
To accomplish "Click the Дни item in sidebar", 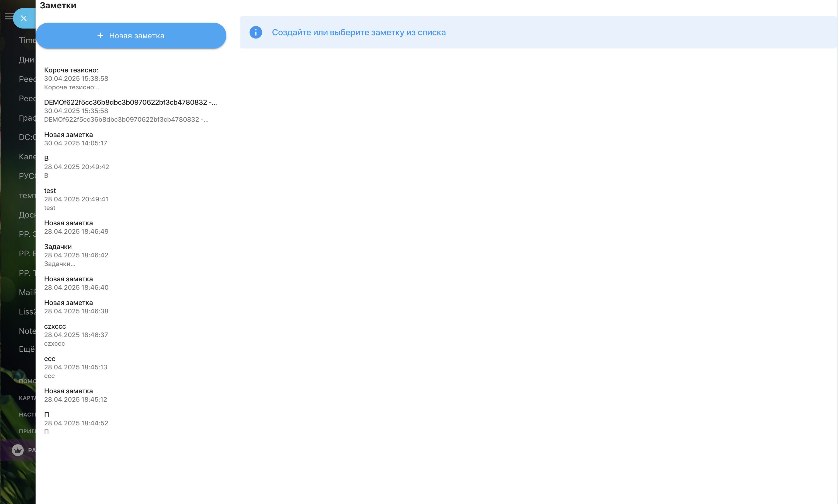I will (x=26, y=60).
